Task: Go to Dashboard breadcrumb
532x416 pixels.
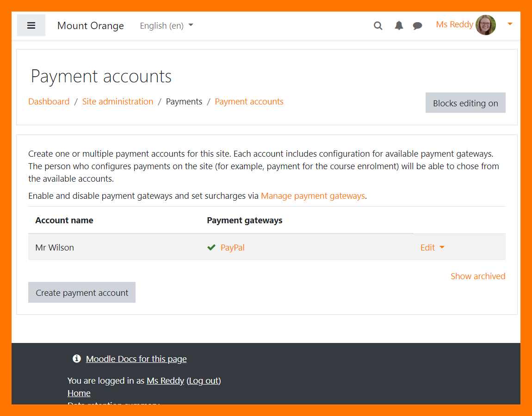Action: tap(49, 102)
